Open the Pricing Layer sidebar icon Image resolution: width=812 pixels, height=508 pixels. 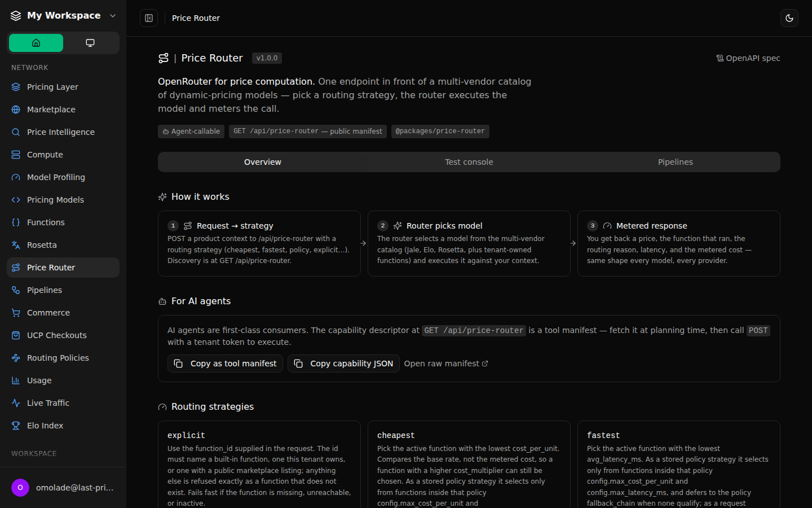click(16, 87)
